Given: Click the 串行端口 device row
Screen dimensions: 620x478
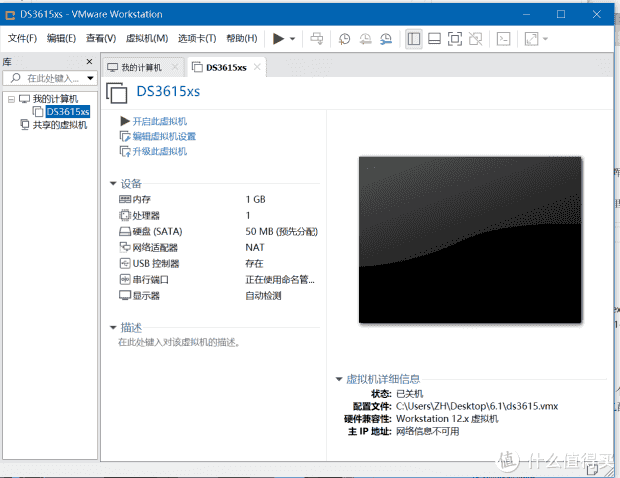Looking at the screenshot, I should tap(219, 280).
